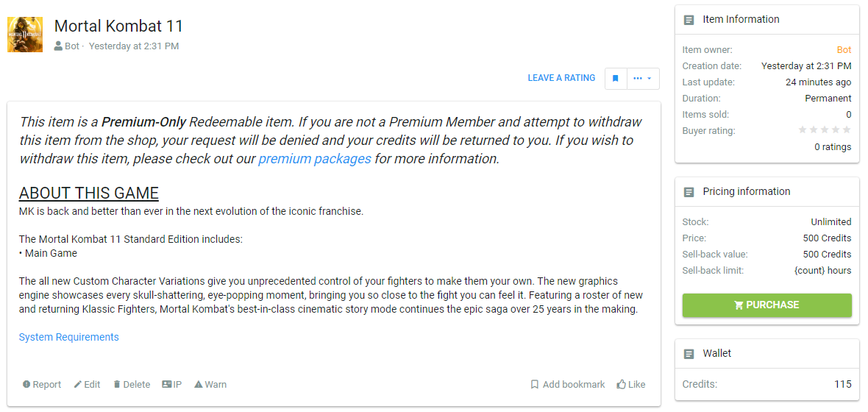This screenshot has height=412, width=868.
Task: Report this item post
Action: point(42,384)
